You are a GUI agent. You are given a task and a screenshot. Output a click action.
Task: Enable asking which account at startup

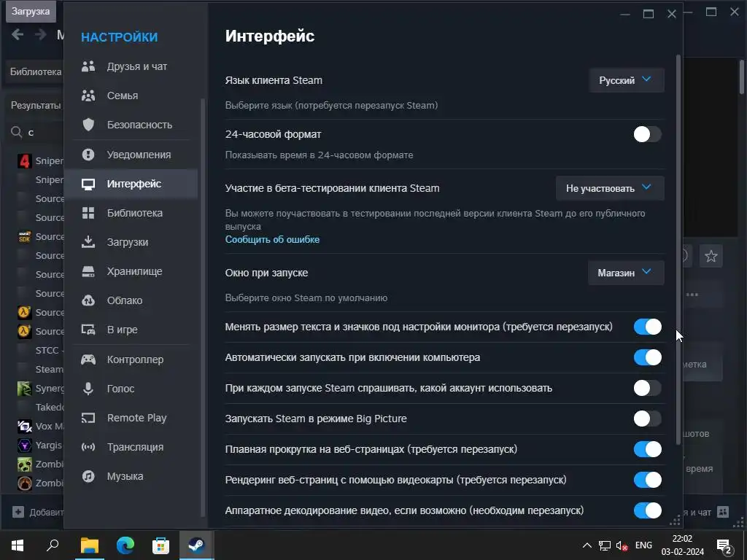(648, 388)
